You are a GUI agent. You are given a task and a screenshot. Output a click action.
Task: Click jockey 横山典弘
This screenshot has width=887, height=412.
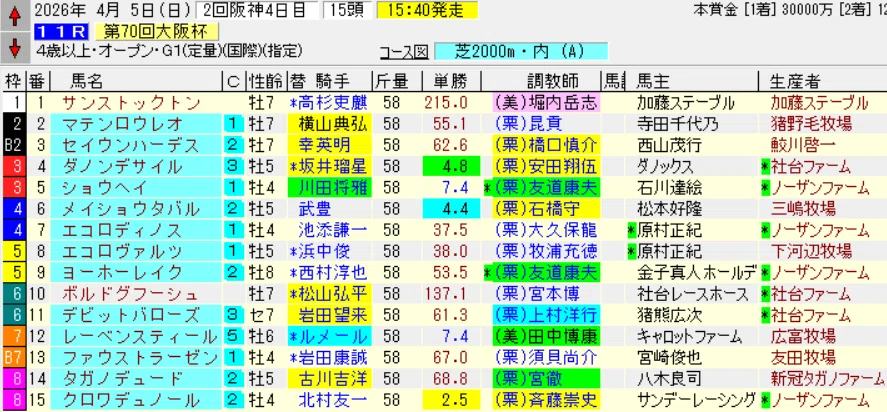pos(333,124)
